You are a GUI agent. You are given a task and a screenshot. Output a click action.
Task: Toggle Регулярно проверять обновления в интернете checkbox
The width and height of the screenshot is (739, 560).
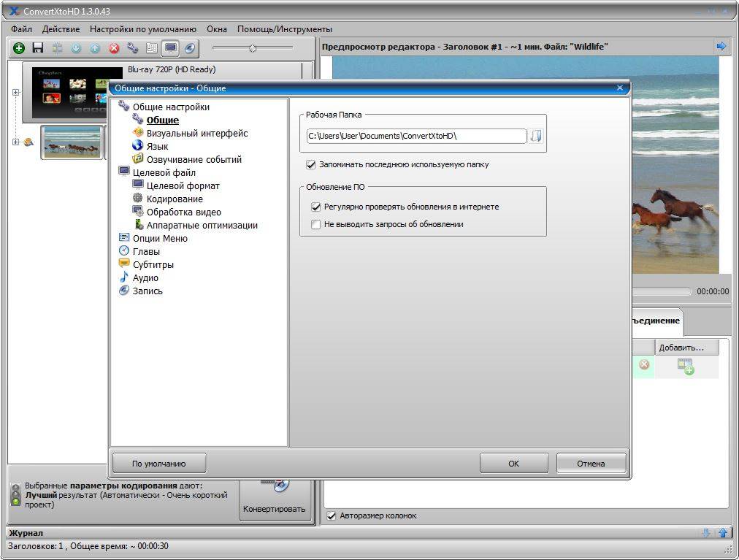[x=315, y=207]
